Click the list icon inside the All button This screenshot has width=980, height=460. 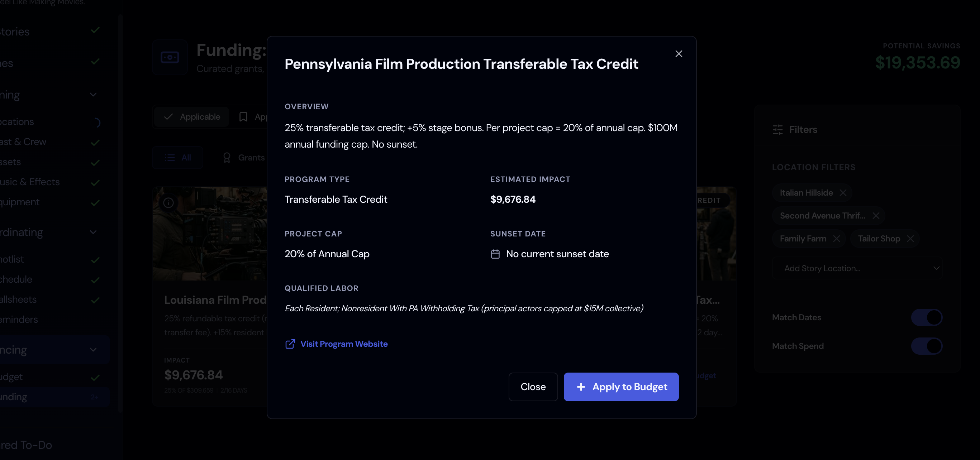170,157
